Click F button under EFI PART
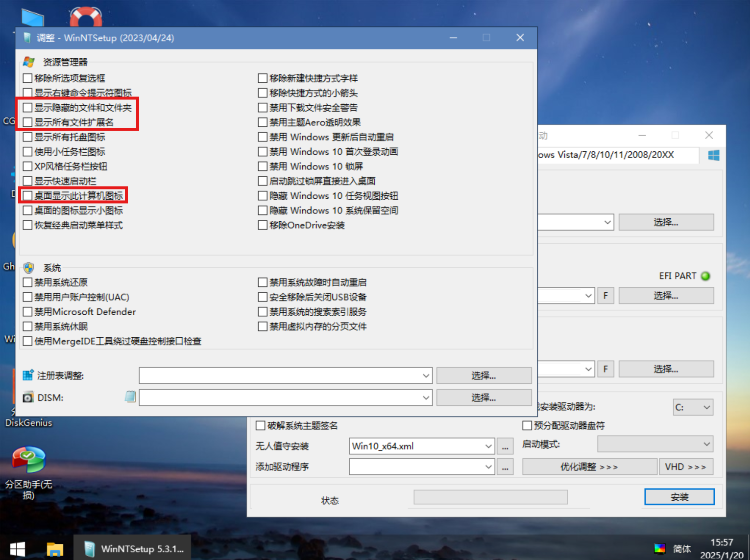This screenshot has height=560, width=750. [605, 296]
